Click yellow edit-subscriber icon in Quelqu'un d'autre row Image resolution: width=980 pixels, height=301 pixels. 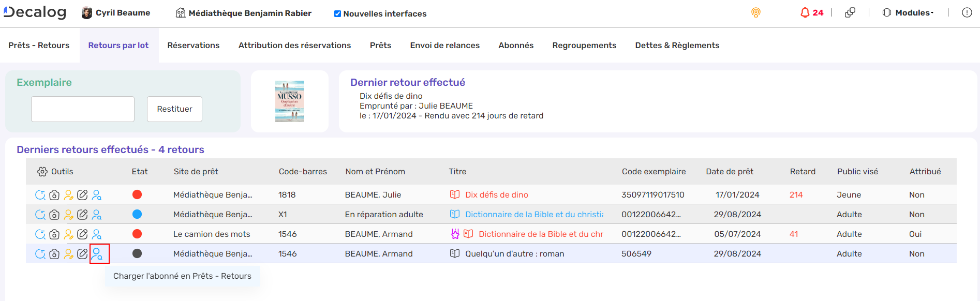coord(68,254)
